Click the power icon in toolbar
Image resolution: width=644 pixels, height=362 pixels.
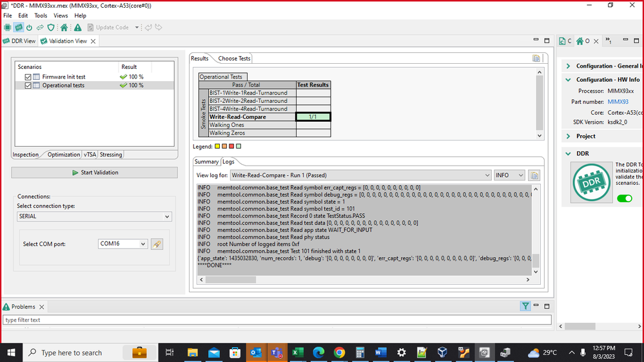pos(29,28)
